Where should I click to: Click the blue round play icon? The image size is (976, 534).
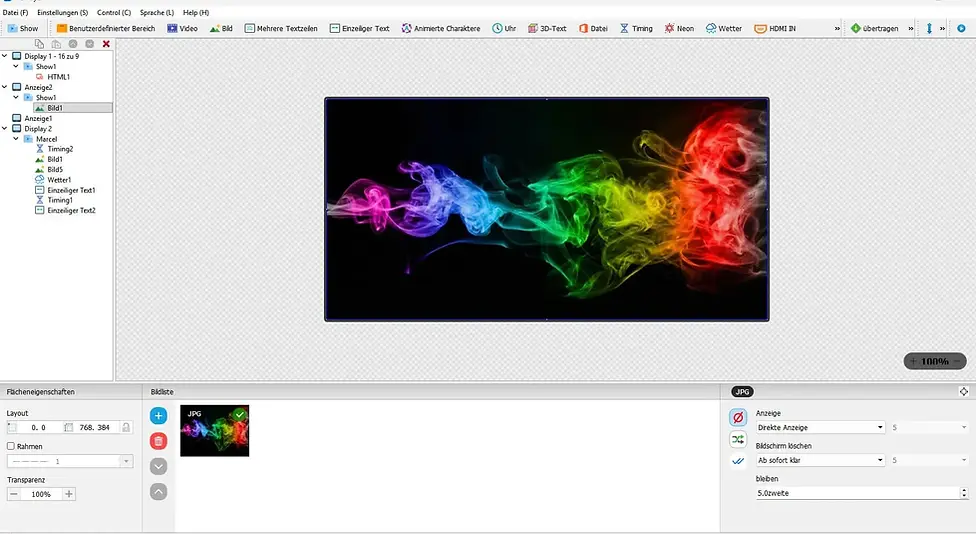point(961,29)
